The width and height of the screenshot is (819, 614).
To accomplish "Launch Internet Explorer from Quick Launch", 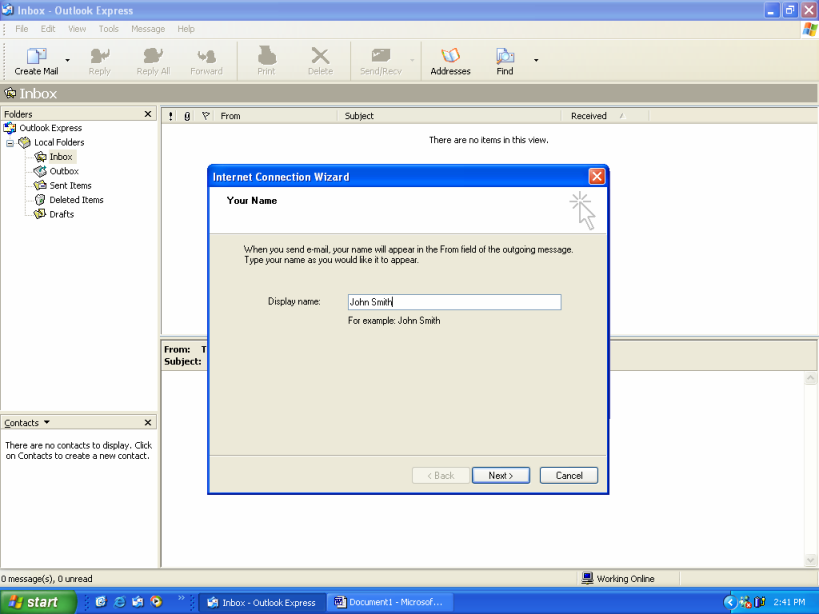I will [120, 602].
